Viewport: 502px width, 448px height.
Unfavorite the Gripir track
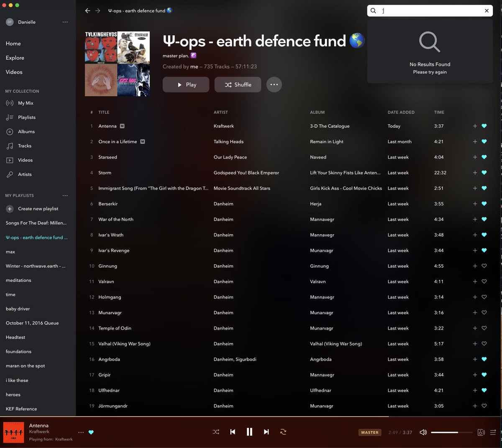(x=484, y=375)
